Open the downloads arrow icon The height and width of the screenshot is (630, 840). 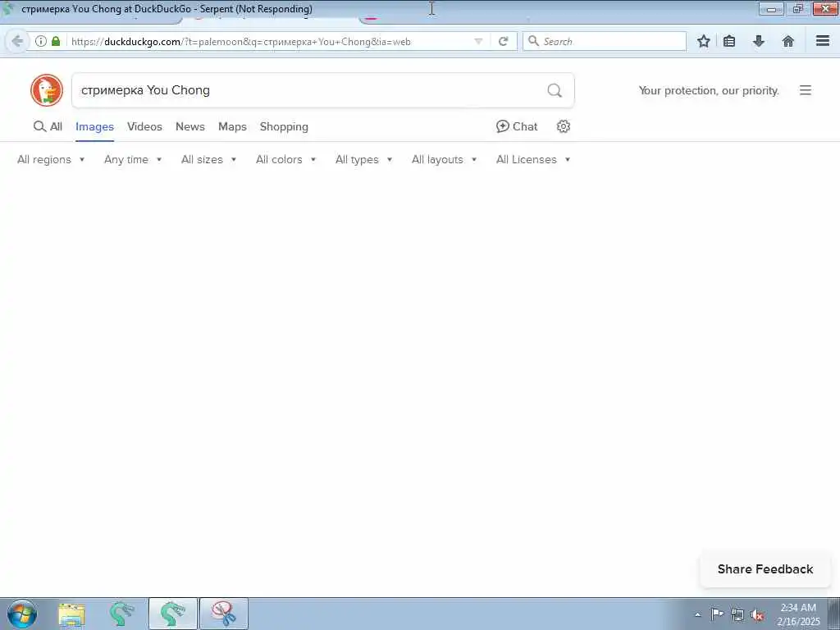(x=759, y=41)
